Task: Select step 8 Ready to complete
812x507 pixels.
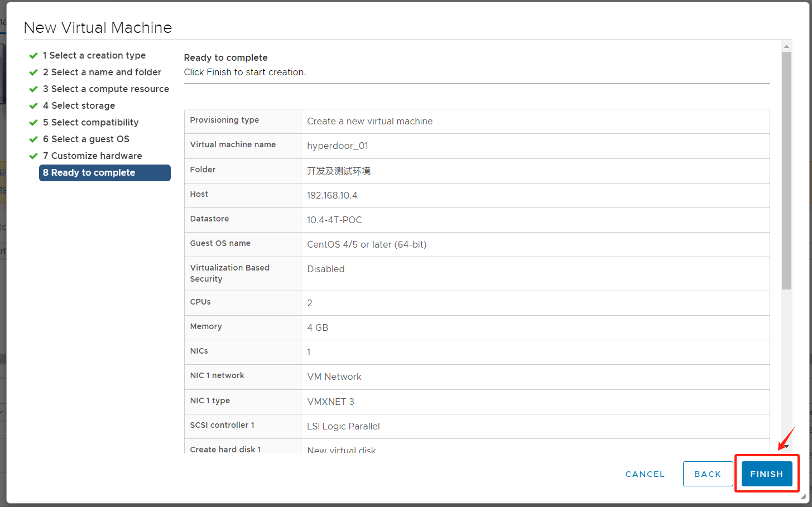Action: click(x=105, y=173)
